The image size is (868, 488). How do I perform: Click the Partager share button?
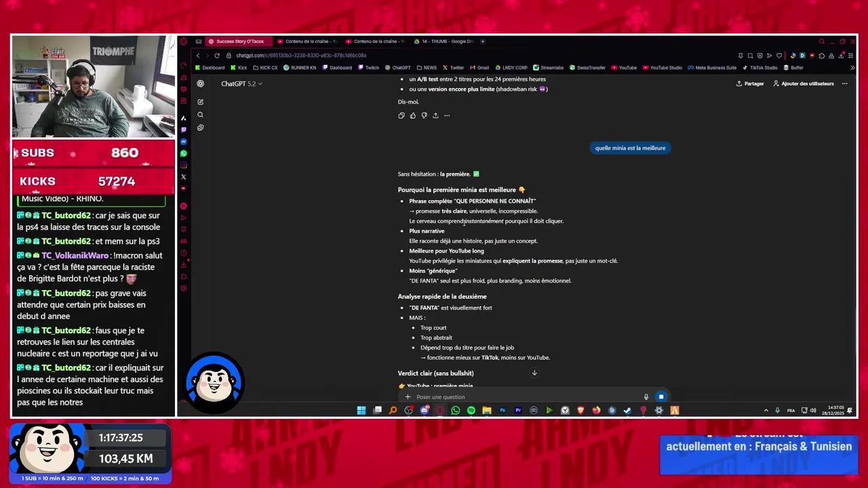[750, 83]
